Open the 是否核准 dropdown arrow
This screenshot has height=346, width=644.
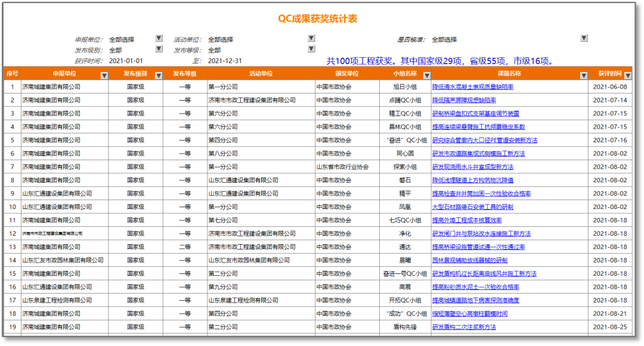[x=584, y=38]
